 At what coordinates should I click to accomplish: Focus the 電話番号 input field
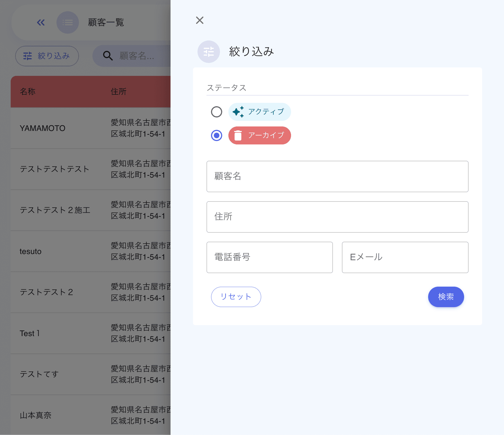[x=269, y=257]
